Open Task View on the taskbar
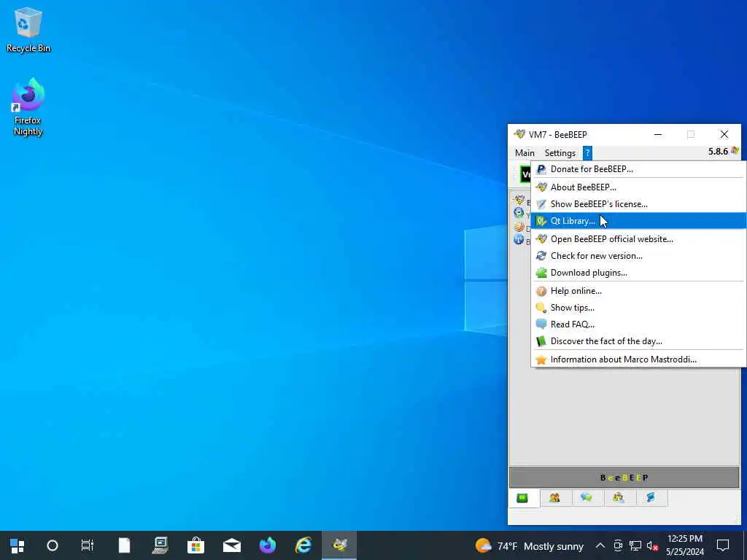This screenshot has width=747, height=560. pos(88,545)
